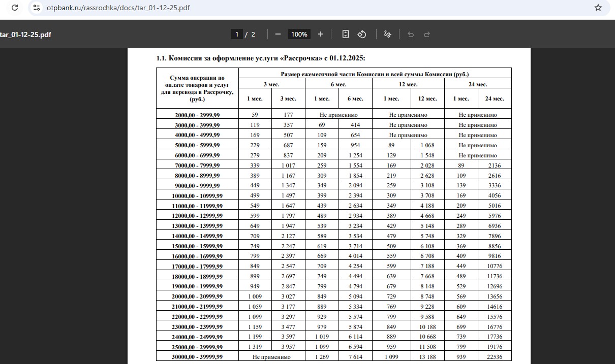Enable the draw annotation tool

tap(387, 34)
